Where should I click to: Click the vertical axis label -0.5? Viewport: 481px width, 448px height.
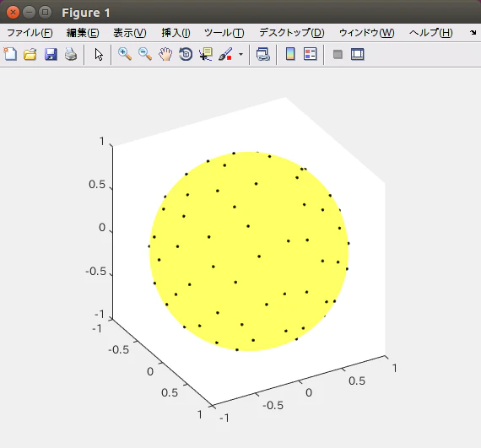[95, 272]
